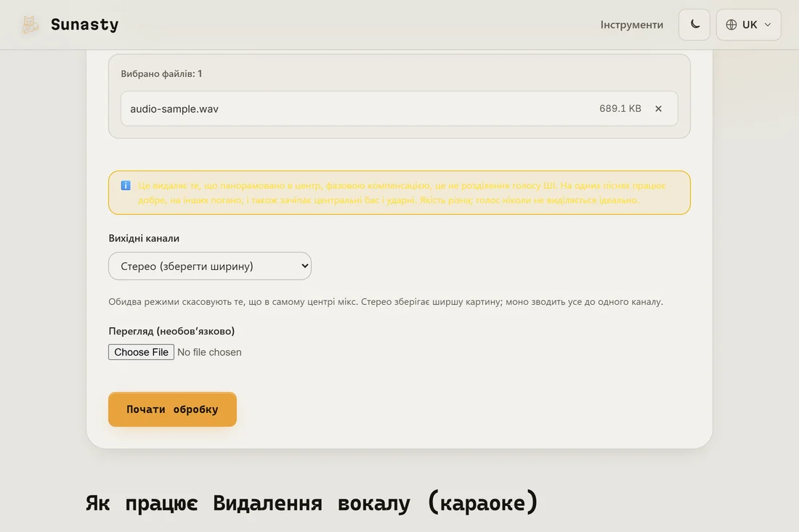Open the Вихідні канали stereo dropdown
The height and width of the screenshot is (532, 799).
(210, 266)
